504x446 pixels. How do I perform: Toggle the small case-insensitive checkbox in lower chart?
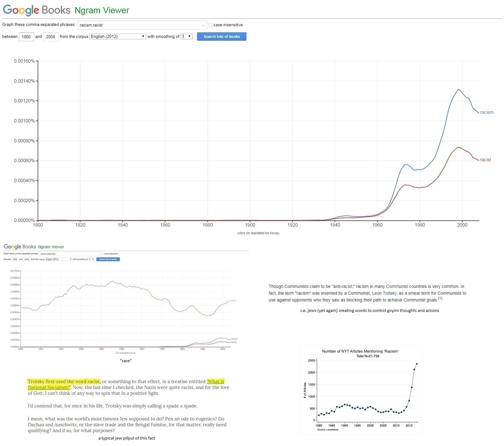(103, 254)
